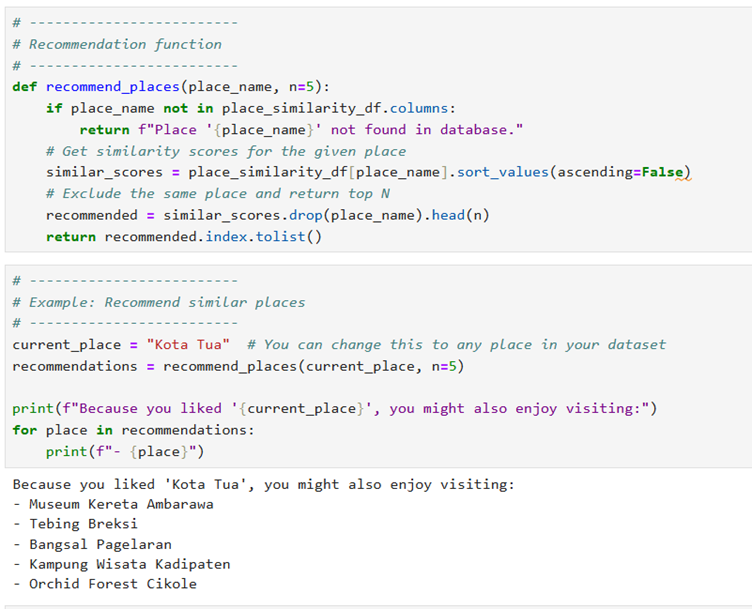Click the 'Get similarity scores' comment

click(x=226, y=151)
